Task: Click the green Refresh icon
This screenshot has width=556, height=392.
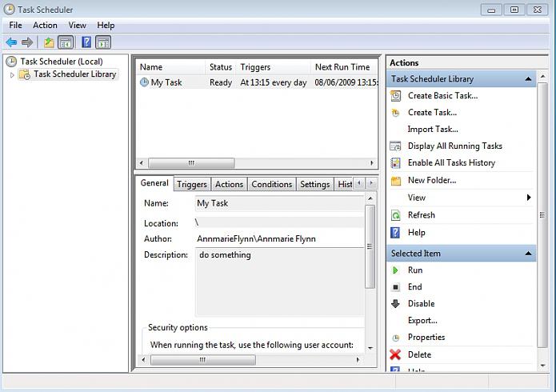Action: pyautogui.click(x=395, y=215)
